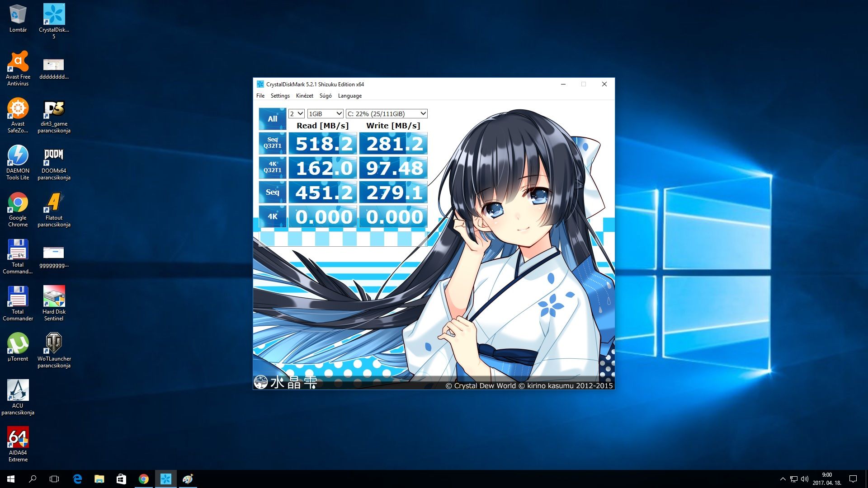
Task: Switch to CrystalDiskMark on the taskbar
Action: pos(165,479)
